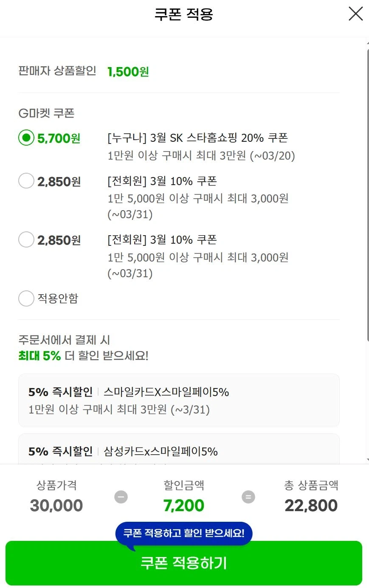Click the 22,800 total product amount

pyautogui.click(x=311, y=505)
